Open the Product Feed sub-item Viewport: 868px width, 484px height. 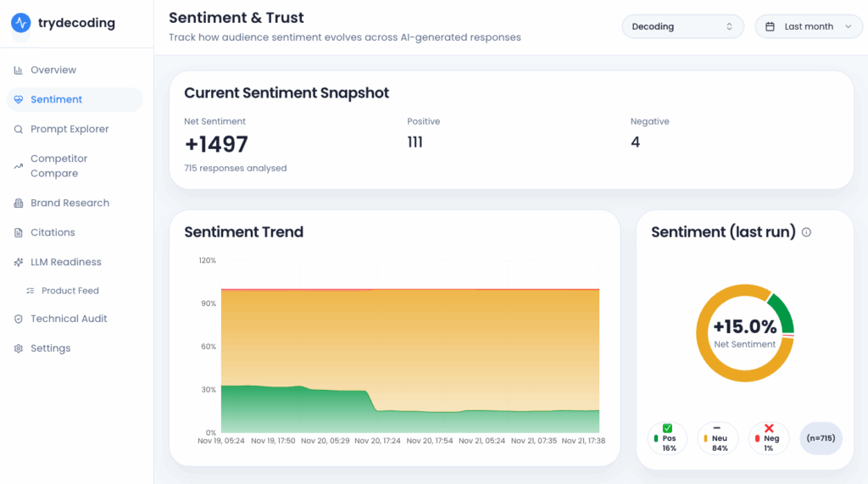(70, 291)
